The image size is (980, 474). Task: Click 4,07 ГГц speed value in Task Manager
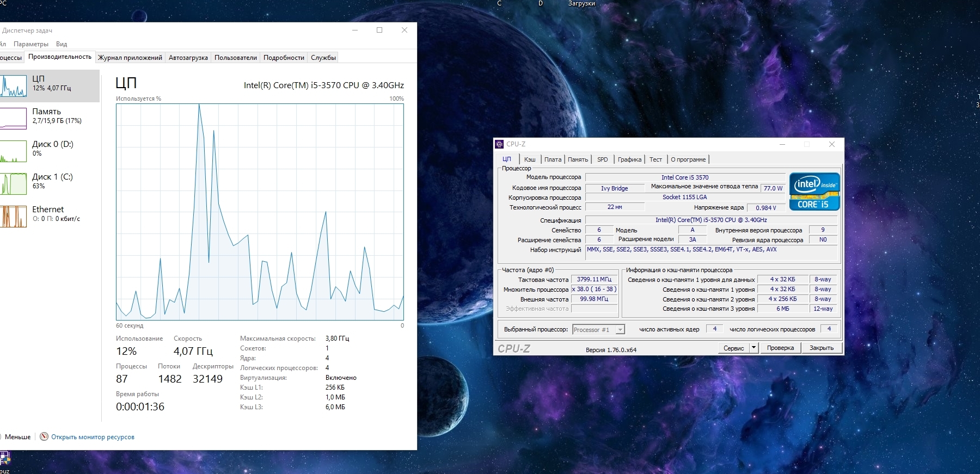[x=193, y=351]
